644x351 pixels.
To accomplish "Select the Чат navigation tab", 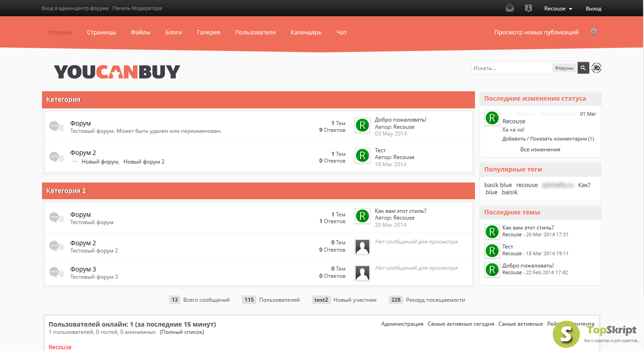I will 342,32.
